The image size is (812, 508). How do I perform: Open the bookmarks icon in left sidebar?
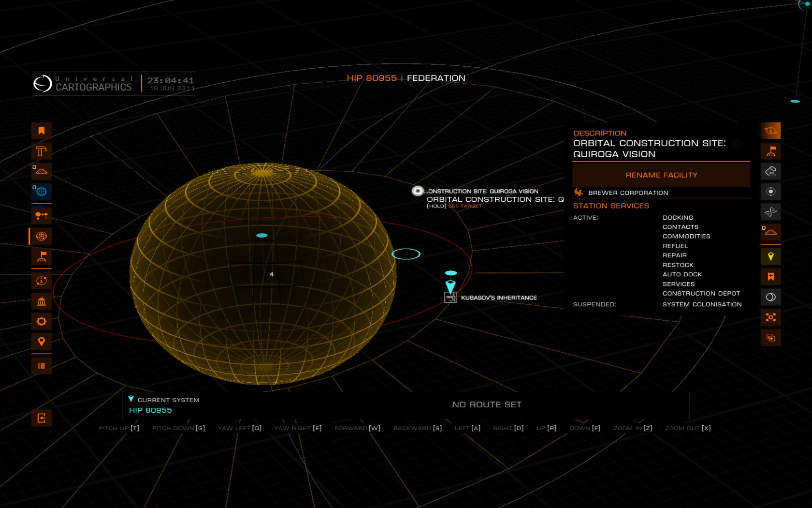point(42,131)
